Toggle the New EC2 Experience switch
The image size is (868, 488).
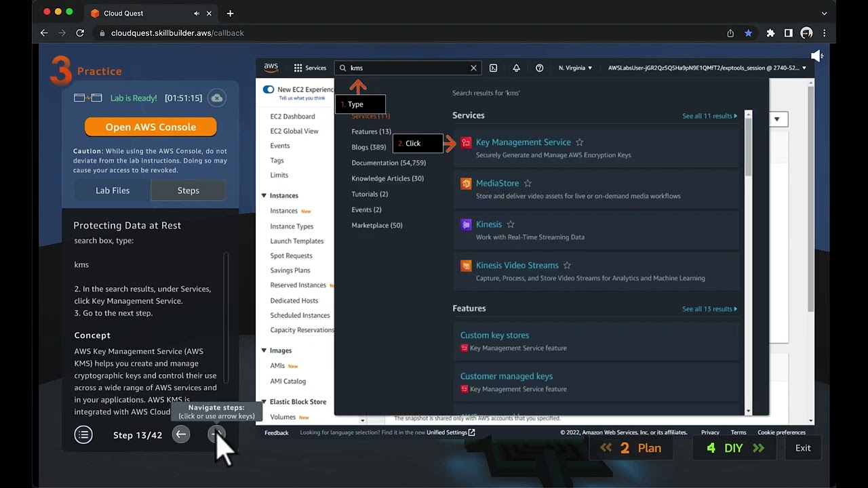click(x=269, y=89)
